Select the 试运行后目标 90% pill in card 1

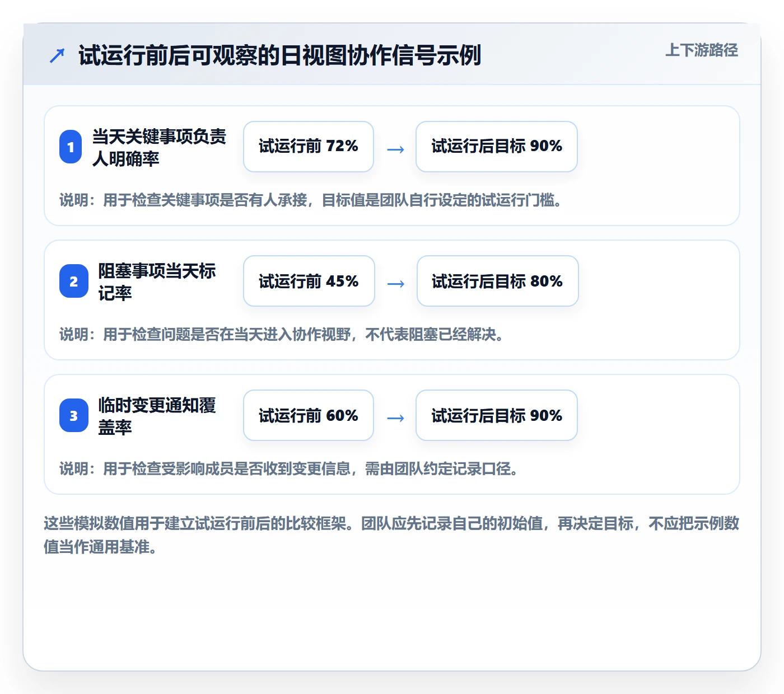pos(497,147)
